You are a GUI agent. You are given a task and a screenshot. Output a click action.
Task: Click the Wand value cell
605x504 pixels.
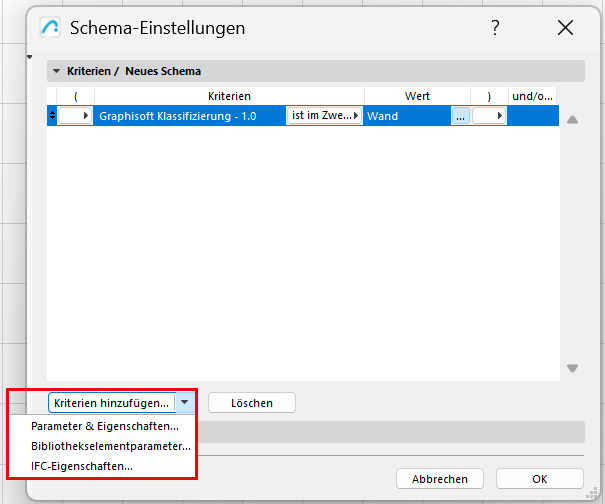tap(408, 116)
